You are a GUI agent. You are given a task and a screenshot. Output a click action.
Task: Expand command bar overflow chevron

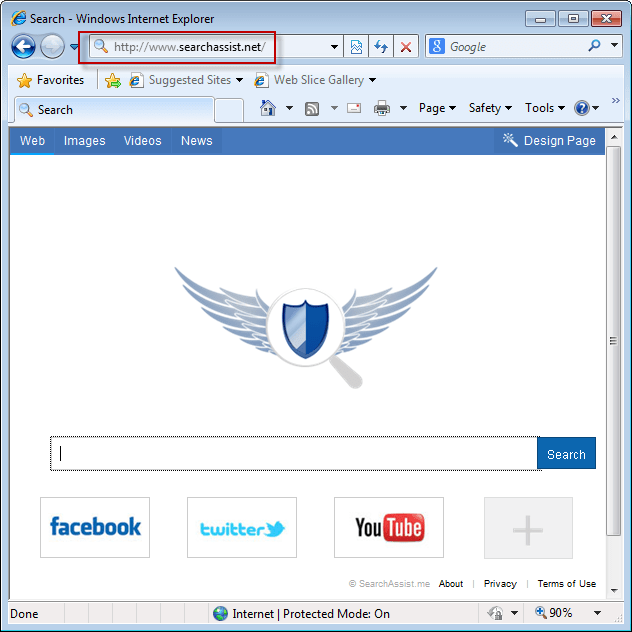(x=615, y=100)
